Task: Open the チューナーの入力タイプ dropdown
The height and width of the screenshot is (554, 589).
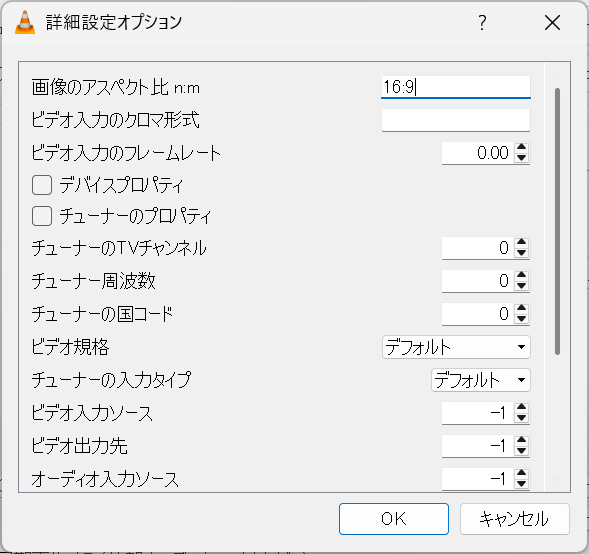Action: pyautogui.click(x=480, y=380)
